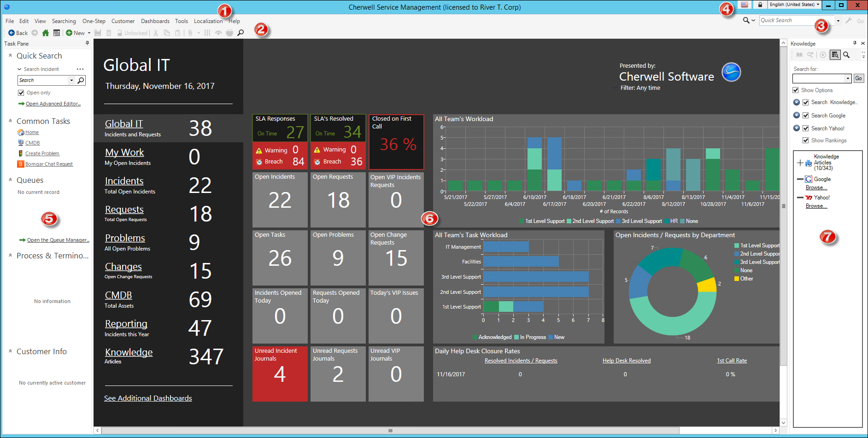Open the Dashboards menu
This screenshot has height=438, width=868.
pos(155,21)
